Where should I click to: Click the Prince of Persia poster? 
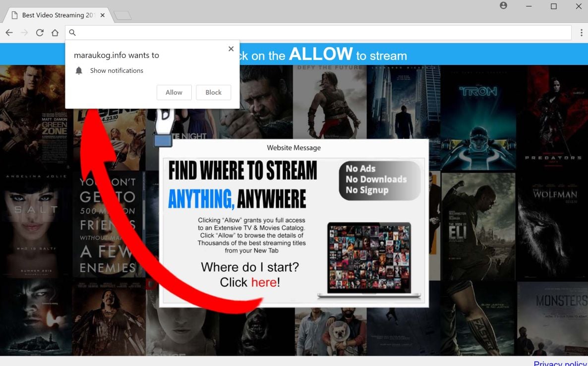pos(330,102)
